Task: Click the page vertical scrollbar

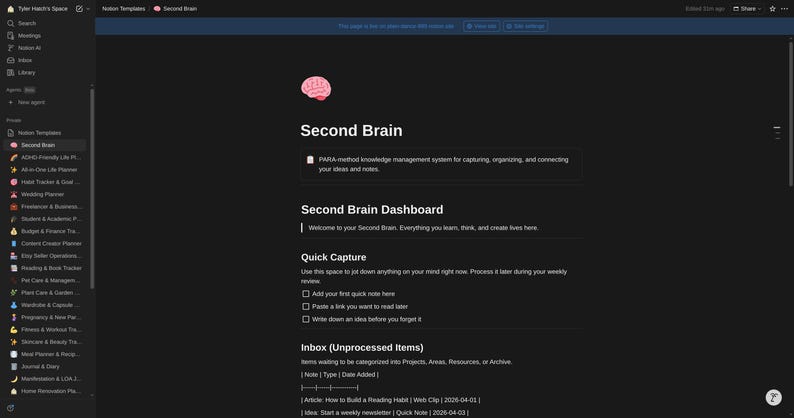Action: click(790, 114)
